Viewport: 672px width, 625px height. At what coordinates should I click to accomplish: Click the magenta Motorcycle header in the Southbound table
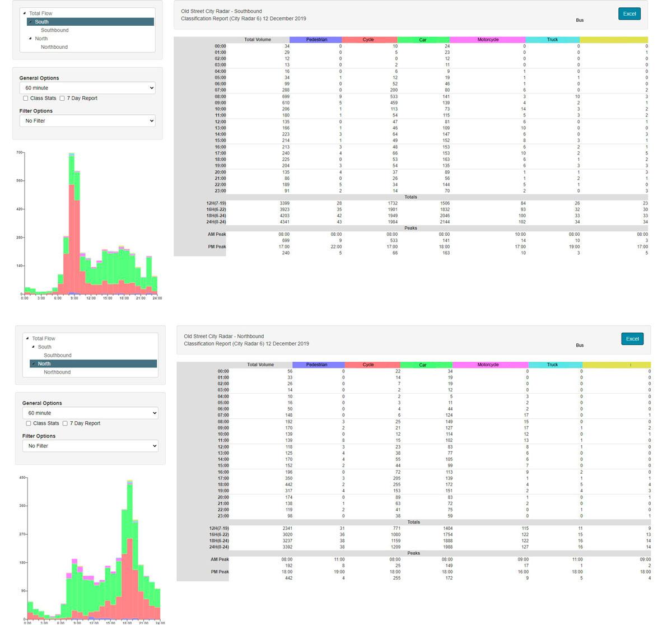pos(488,40)
